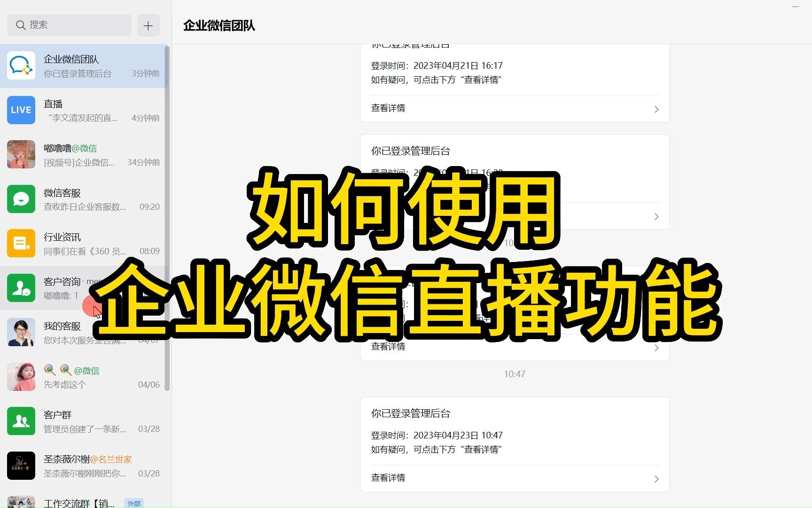Click preview 同事们在看《360 员...
Viewport: 812px width, 508px height.
tap(85, 251)
